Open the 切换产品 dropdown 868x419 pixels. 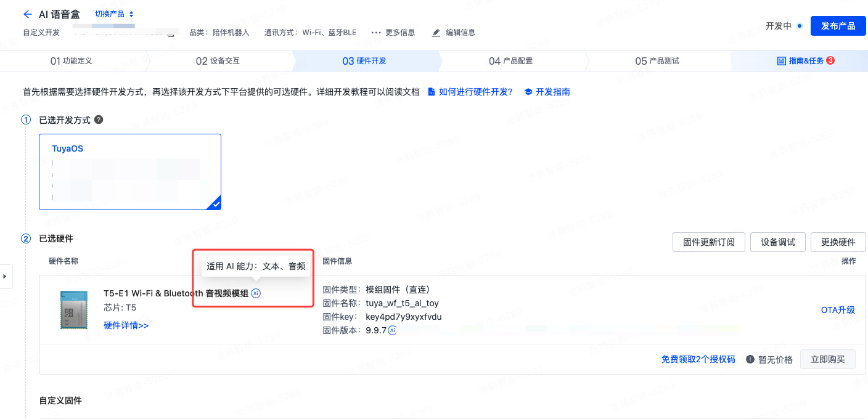click(x=111, y=14)
